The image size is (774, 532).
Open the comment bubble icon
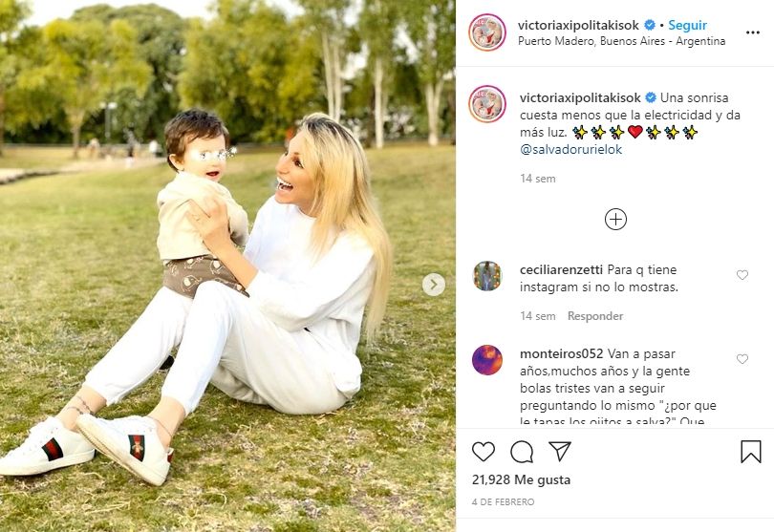point(522,452)
